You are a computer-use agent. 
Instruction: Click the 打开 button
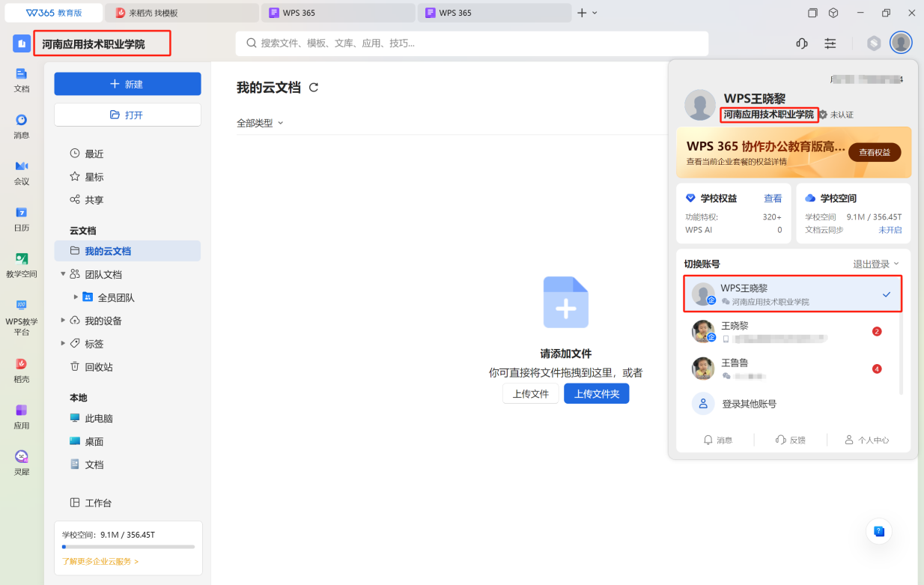tap(127, 115)
